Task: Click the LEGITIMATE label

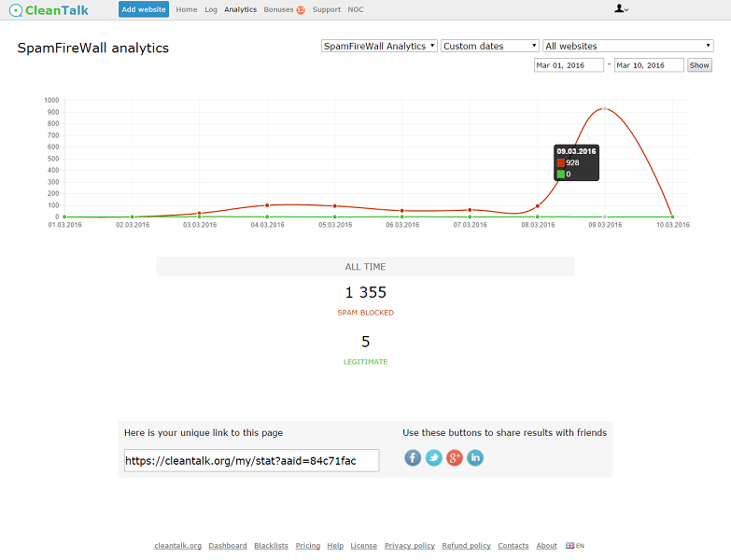Action: coord(366,361)
